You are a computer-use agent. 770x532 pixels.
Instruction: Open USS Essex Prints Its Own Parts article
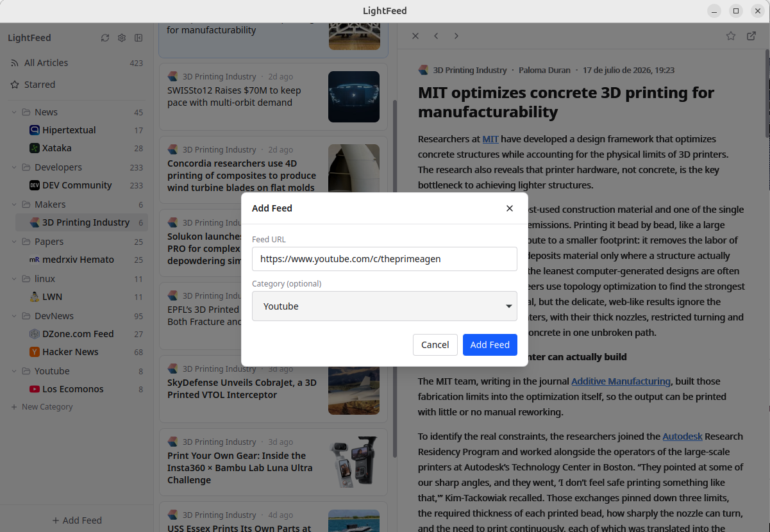273,517
